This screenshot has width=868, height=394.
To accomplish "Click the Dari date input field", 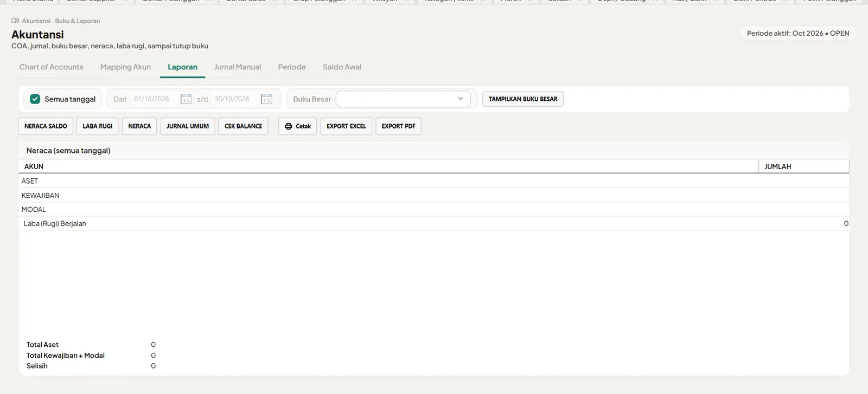I will (155, 99).
